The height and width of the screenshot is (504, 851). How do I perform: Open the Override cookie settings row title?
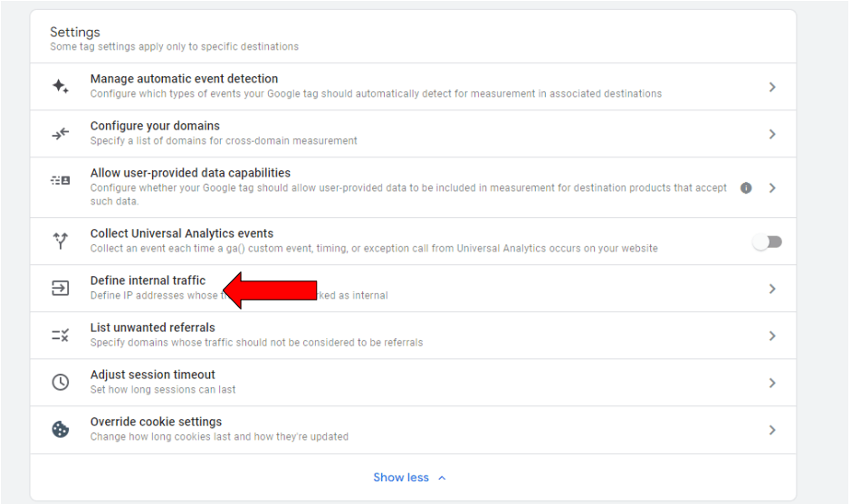(156, 422)
